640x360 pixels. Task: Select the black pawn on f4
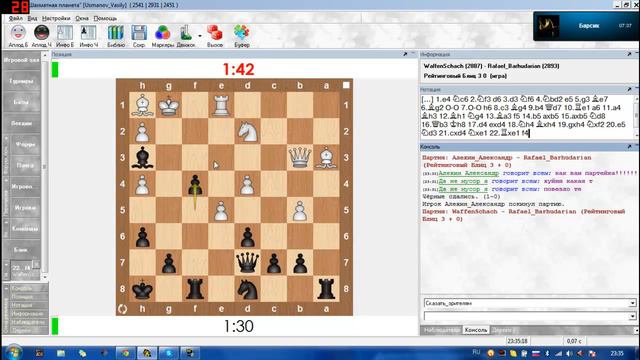coord(195,184)
